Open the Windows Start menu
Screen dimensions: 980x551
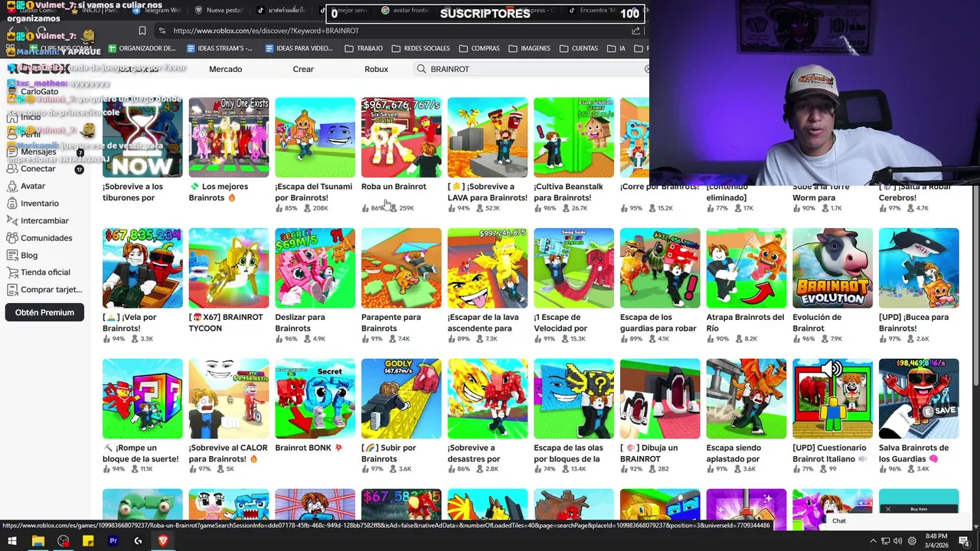11,541
